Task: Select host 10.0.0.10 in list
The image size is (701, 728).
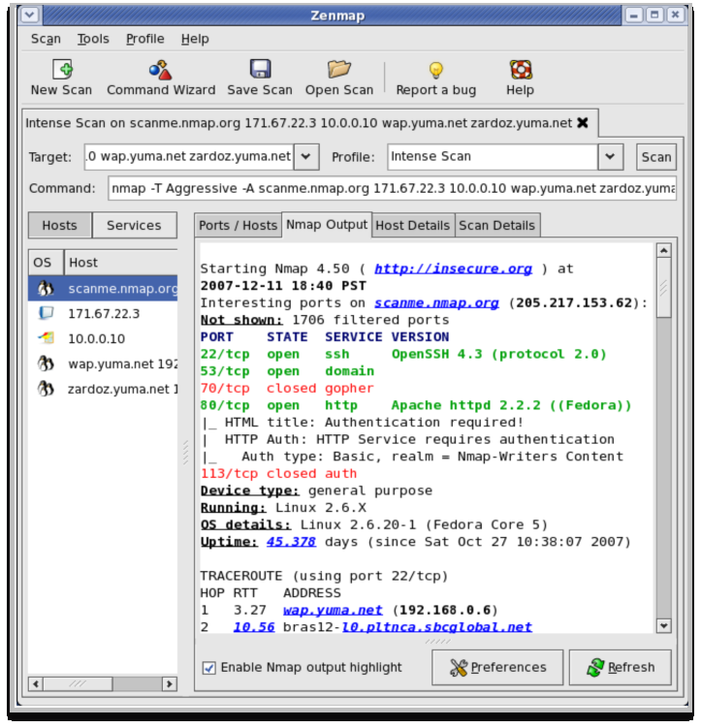Action: (103, 338)
